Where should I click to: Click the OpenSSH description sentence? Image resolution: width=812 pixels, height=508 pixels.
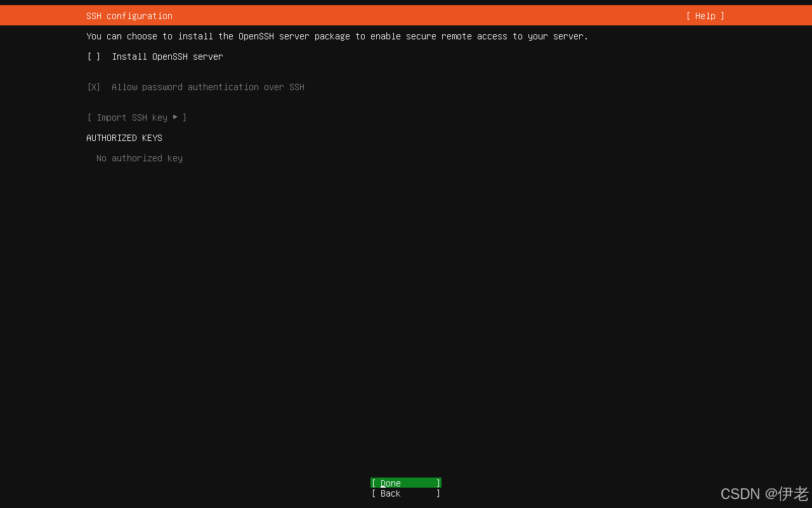click(x=337, y=36)
